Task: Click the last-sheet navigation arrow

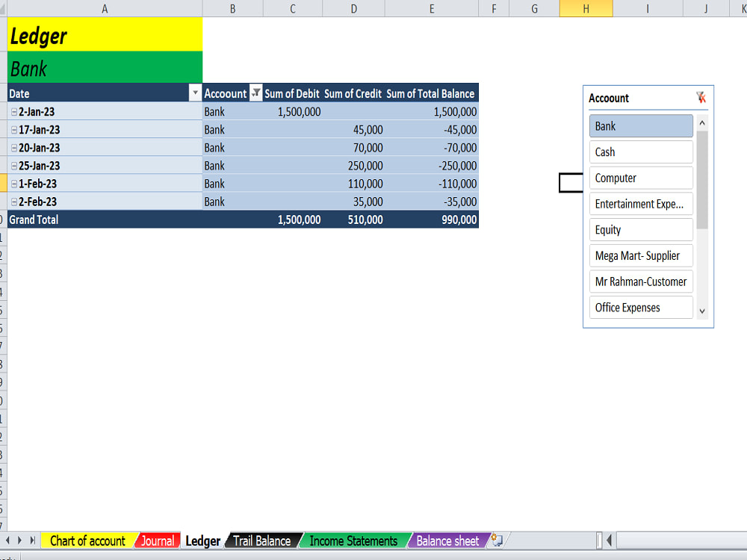Action: point(32,541)
